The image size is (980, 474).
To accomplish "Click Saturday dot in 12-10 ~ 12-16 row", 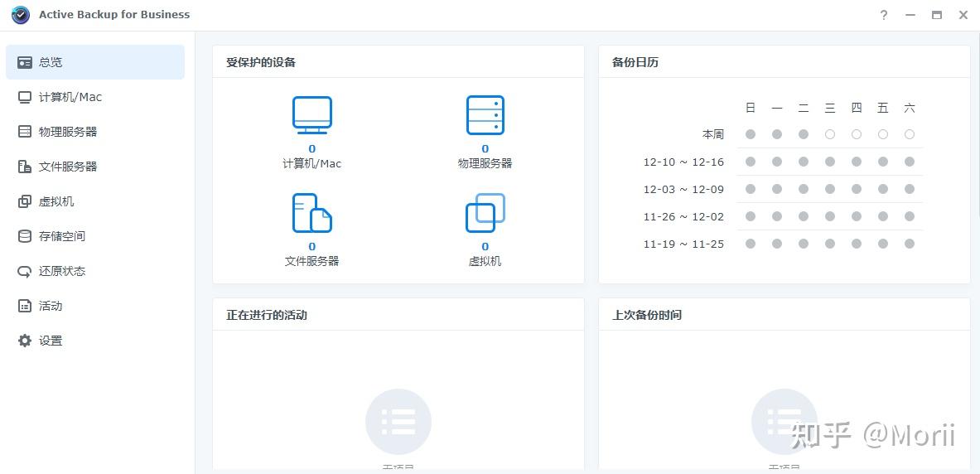I will point(910,162).
